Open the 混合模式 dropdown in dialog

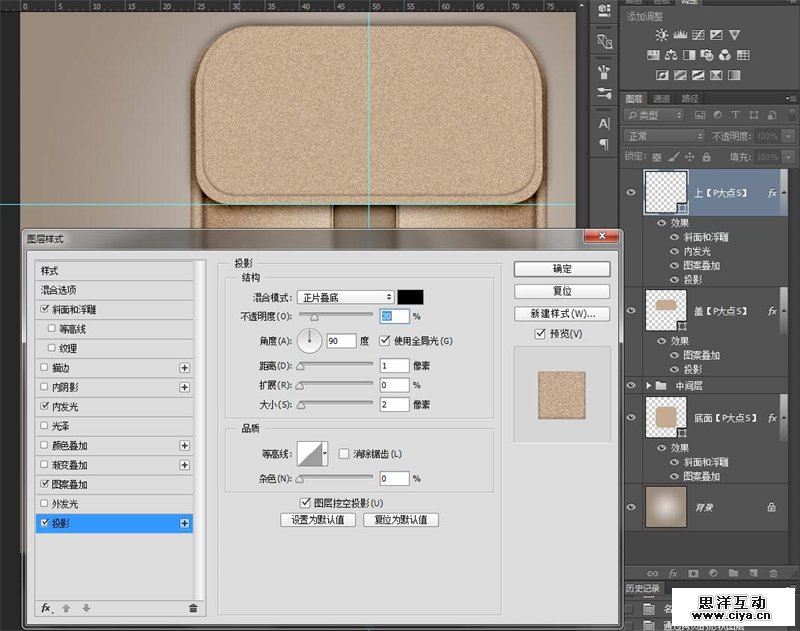(345, 297)
